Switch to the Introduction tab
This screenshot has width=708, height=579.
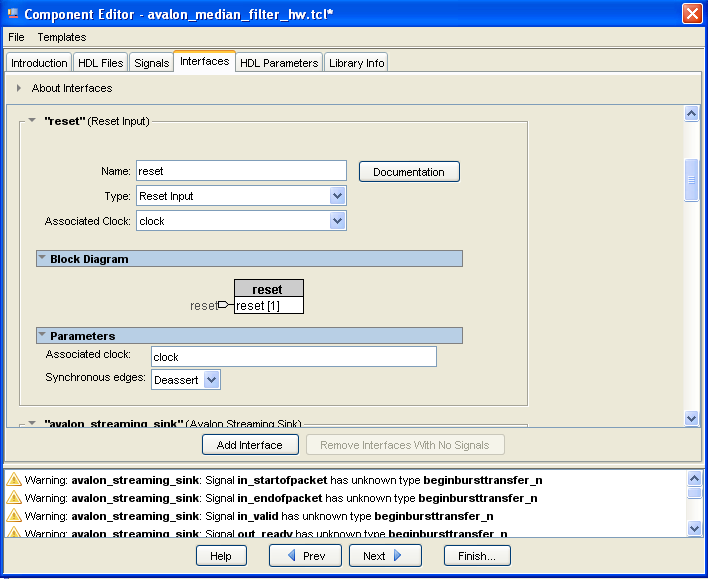click(39, 63)
